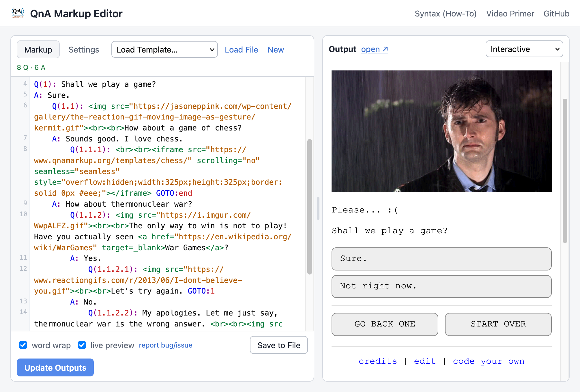Click line number 12 in the gutter
The width and height of the screenshot is (580, 392).
[23, 268]
